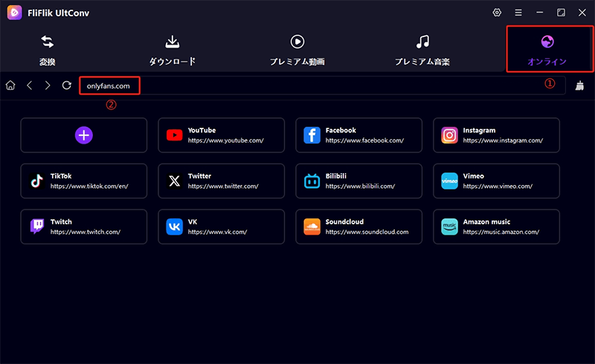Open the TikTok shortcut tile
595x364 pixels.
[x=84, y=181]
